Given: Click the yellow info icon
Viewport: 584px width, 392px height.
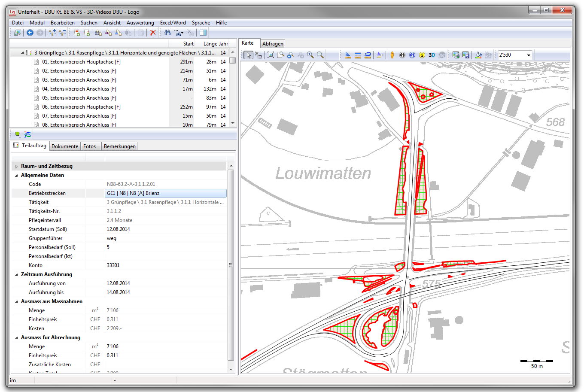Looking at the screenshot, I should click(x=422, y=55).
